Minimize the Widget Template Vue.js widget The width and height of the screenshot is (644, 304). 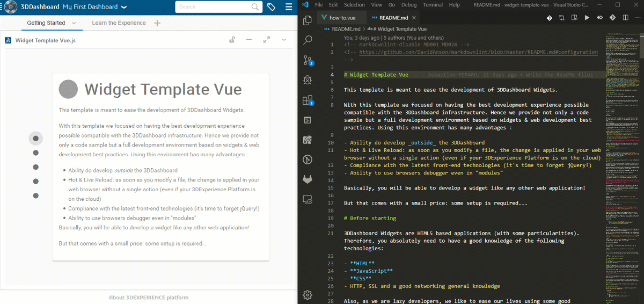[x=249, y=40]
